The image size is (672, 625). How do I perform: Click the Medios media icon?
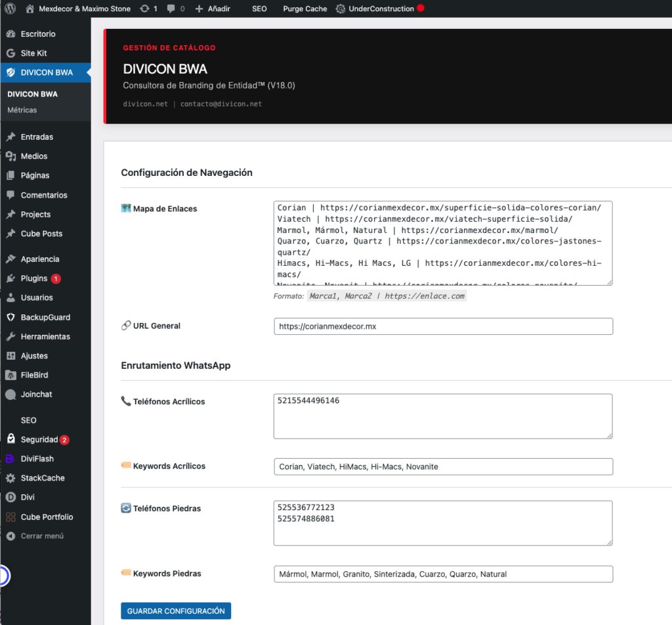[10, 156]
